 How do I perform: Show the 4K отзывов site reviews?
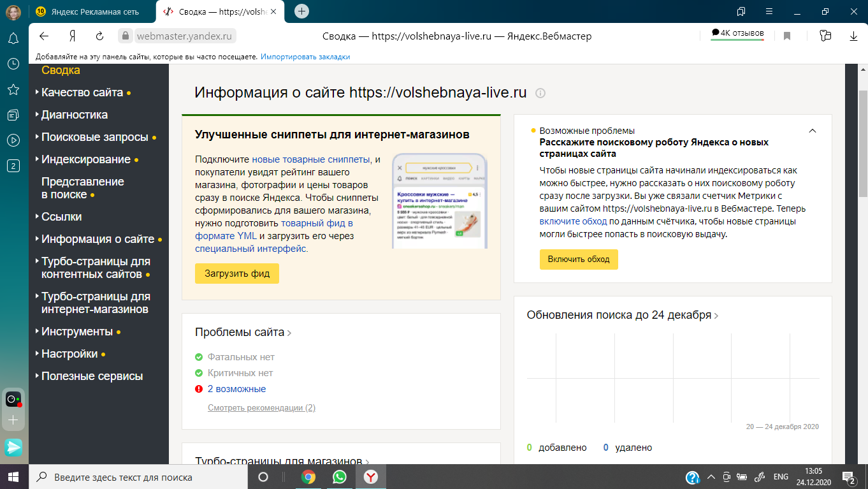pos(737,34)
